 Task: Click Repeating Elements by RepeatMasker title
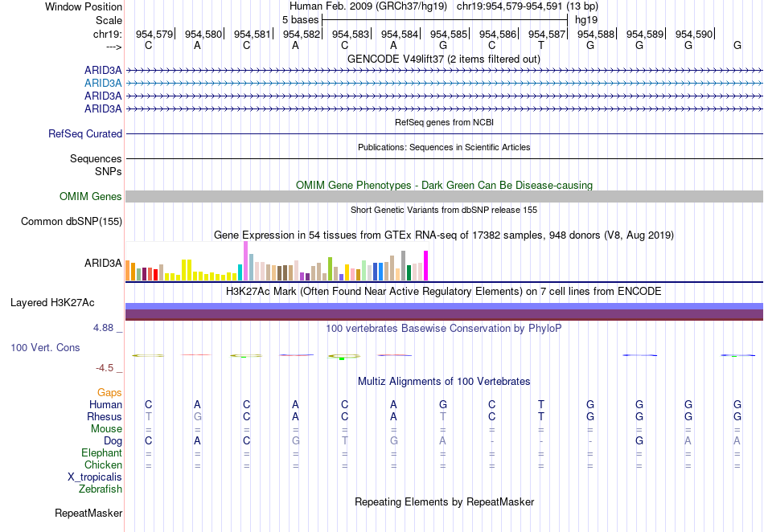click(x=445, y=502)
